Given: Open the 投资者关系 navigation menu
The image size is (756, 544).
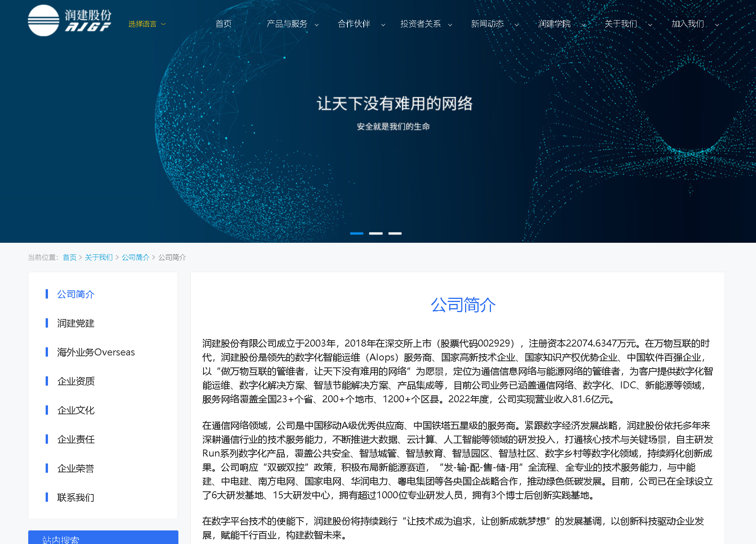Looking at the screenshot, I should click(x=421, y=24).
